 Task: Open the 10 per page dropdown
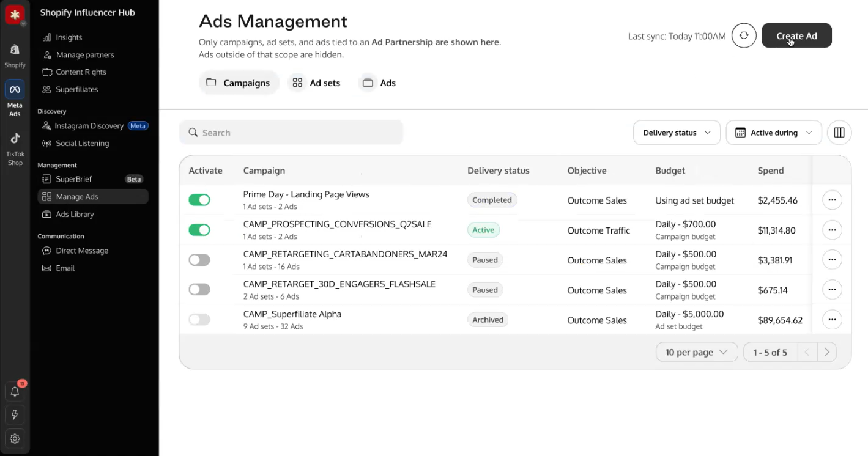[697, 352]
